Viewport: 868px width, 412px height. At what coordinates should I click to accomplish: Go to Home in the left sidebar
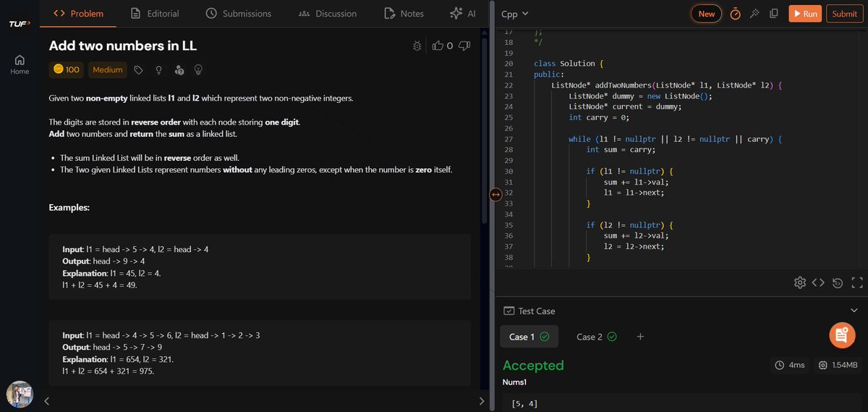(x=20, y=64)
